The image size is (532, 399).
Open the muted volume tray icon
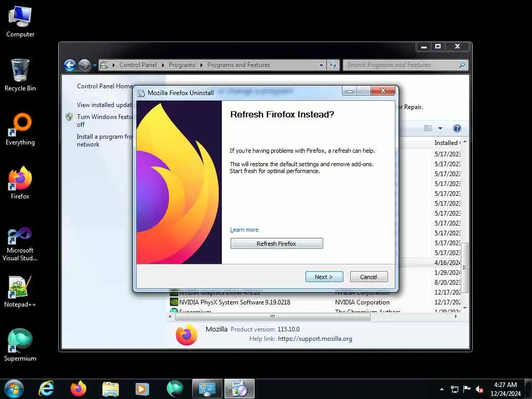(480, 389)
